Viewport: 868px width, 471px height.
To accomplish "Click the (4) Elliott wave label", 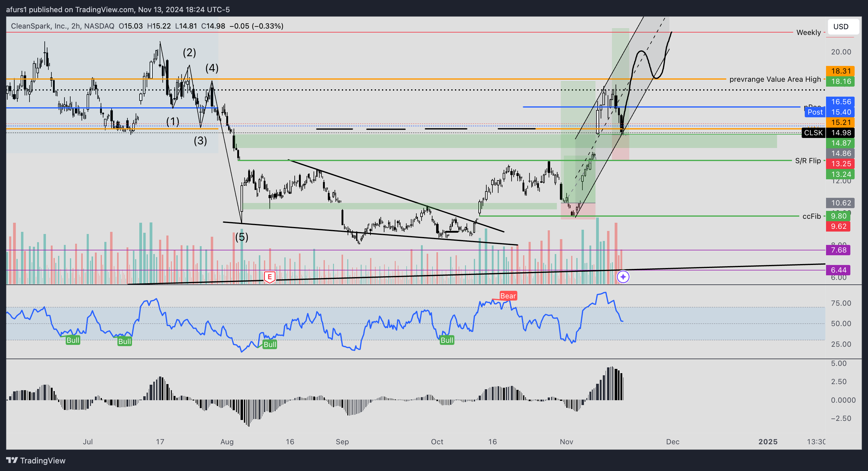I will pyautogui.click(x=212, y=68).
